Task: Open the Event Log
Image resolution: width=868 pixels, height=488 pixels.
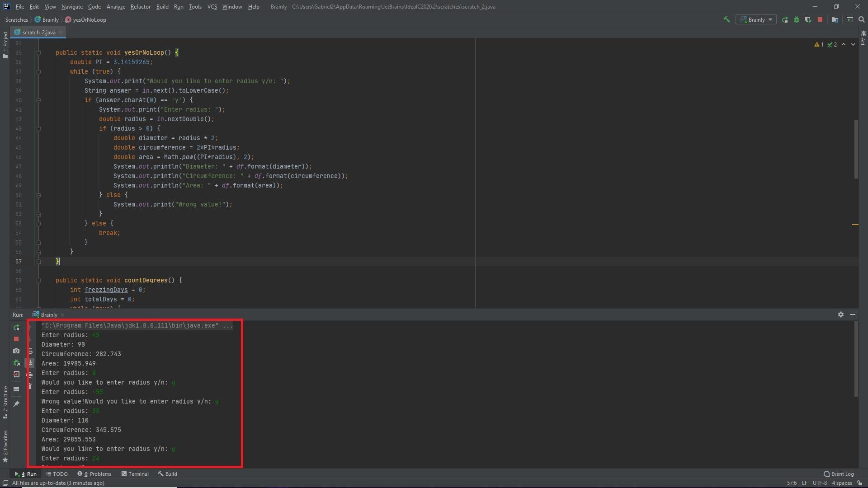Action: (x=839, y=474)
